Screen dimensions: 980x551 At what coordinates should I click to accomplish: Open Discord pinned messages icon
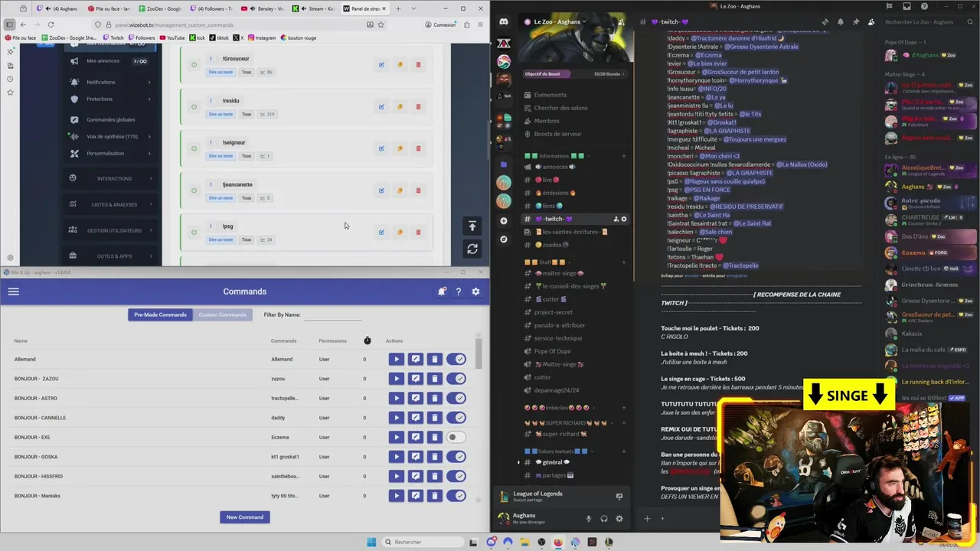(856, 22)
